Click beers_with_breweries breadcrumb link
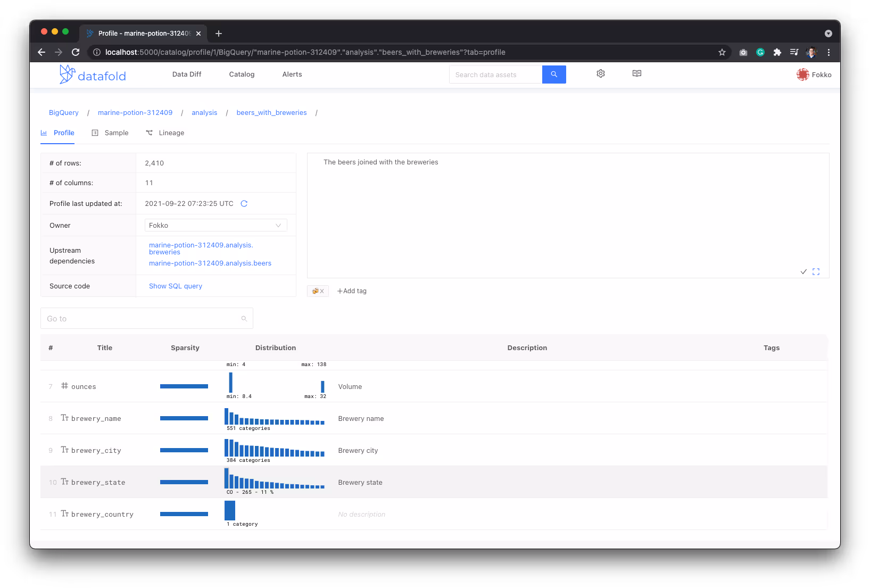This screenshot has height=588, width=870. click(271, 113)
